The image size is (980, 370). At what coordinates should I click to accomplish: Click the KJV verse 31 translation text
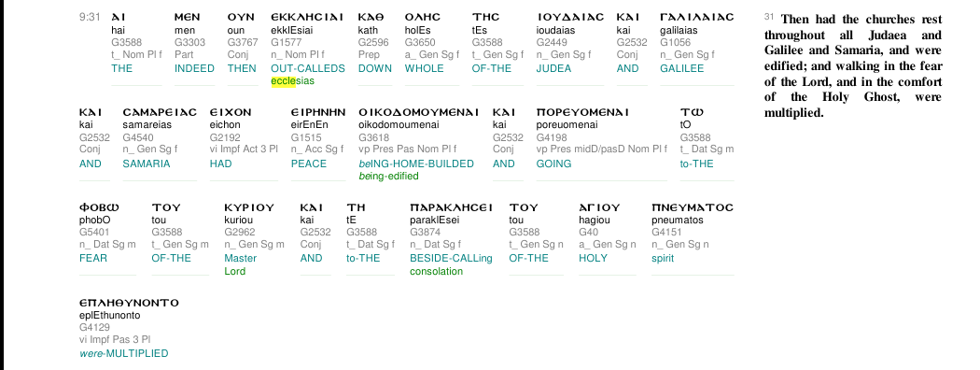tap(853, 66)
